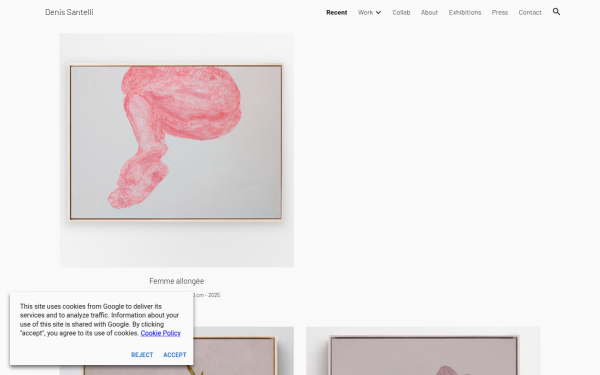Open the site search magnifier icon
This screenshot has width=600, height=375.
556,12
